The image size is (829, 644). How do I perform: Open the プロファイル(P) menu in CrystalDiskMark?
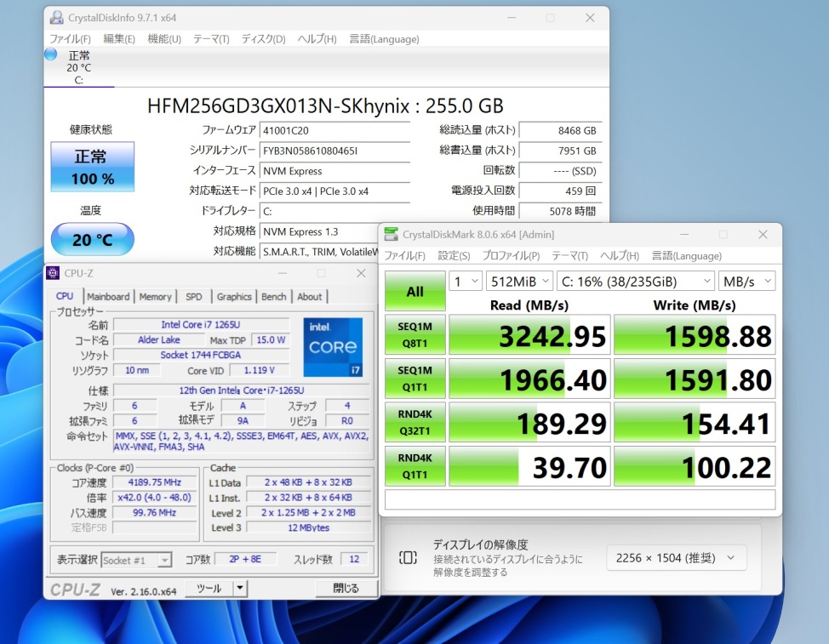click(511, 255)
